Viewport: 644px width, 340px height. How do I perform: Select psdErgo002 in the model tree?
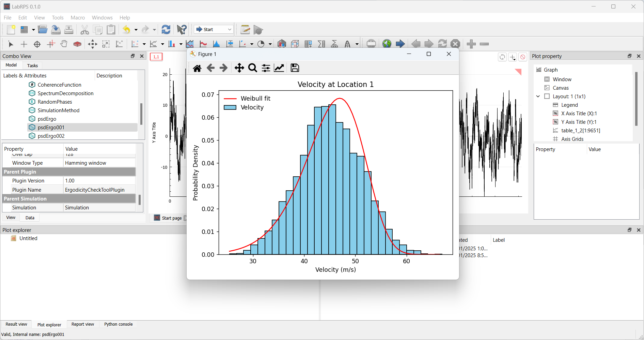coord(51,136)
